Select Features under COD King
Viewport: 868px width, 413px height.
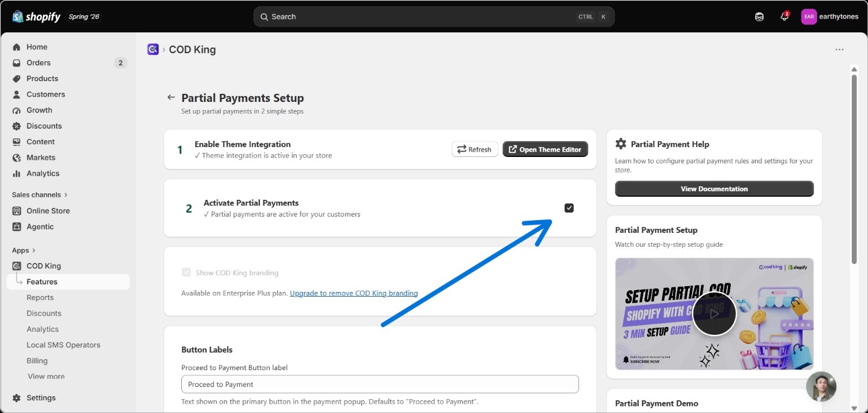68,282
